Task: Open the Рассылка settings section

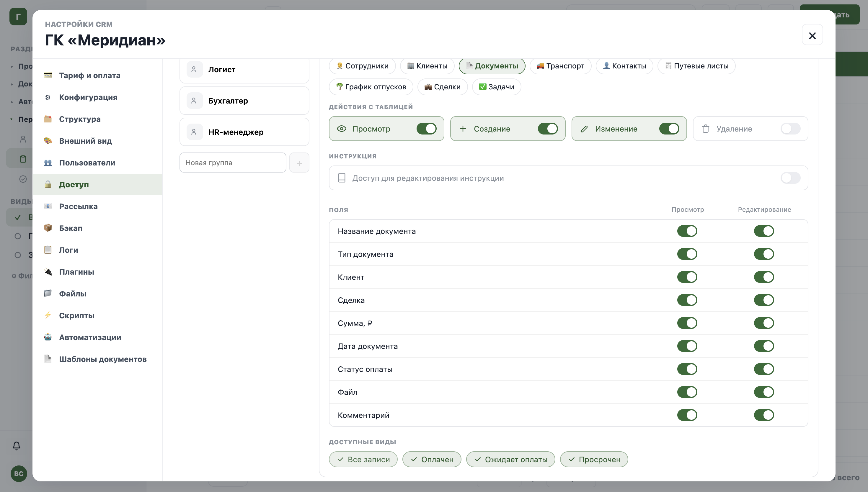Action: 98,206
